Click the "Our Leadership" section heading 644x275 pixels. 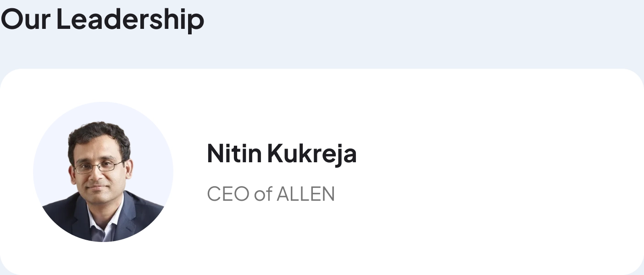click(102, 19)
